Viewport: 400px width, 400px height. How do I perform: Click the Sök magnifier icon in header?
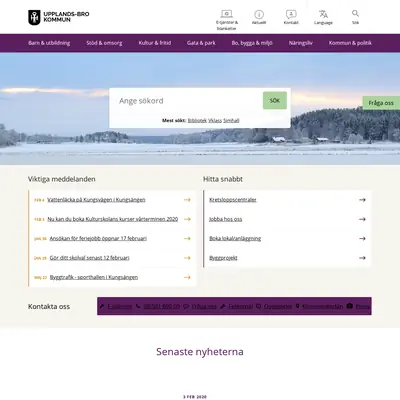(x=355, y=13)
